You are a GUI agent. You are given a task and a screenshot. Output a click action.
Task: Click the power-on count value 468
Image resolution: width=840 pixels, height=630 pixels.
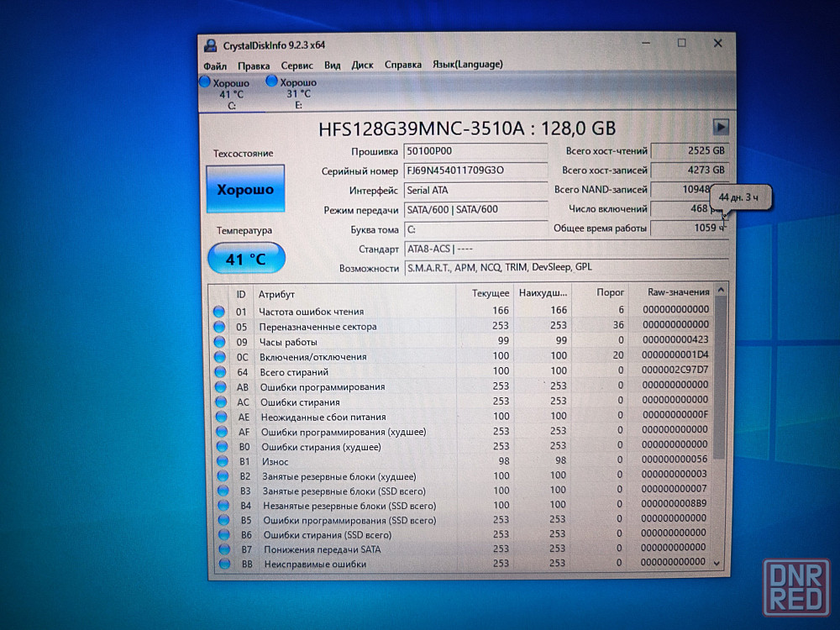[690, 209]
